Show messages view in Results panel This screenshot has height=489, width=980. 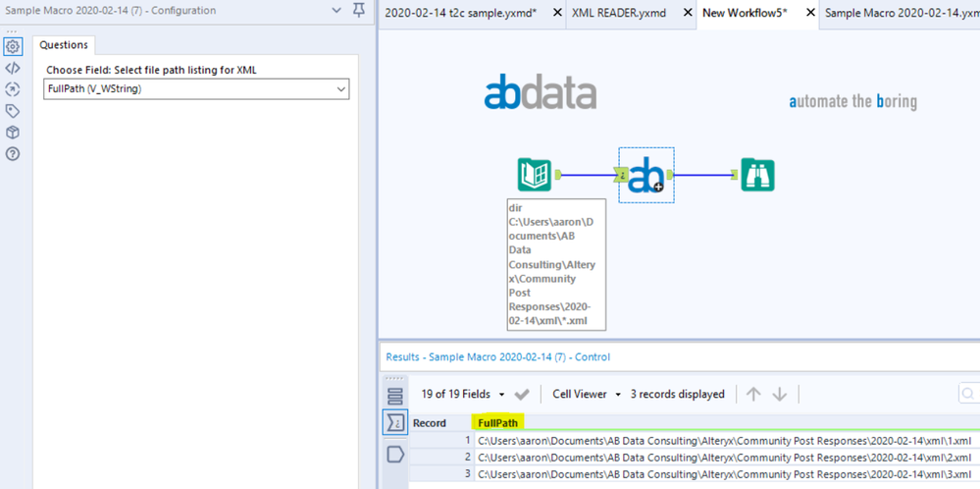pyautogui.click(x=394, y=396)
